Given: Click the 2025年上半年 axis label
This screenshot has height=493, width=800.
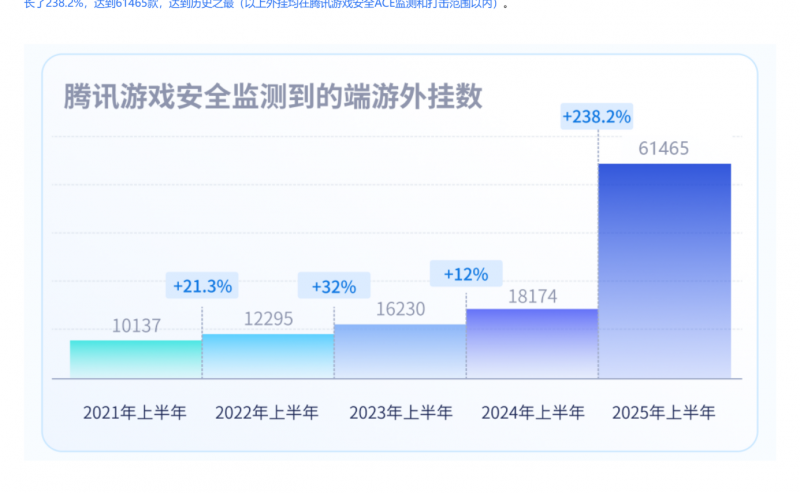Looking at the screenshot, I should (x=664, y=412).
